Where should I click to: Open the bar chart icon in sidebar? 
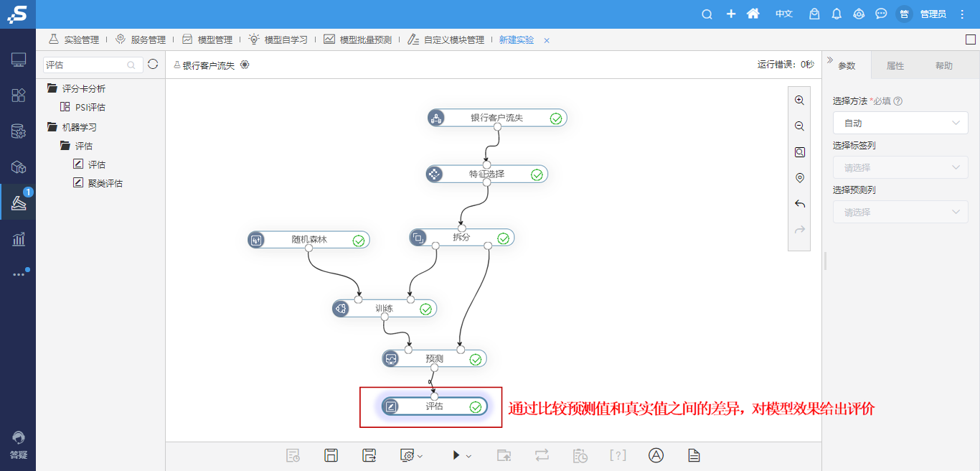tap(19, 239)
